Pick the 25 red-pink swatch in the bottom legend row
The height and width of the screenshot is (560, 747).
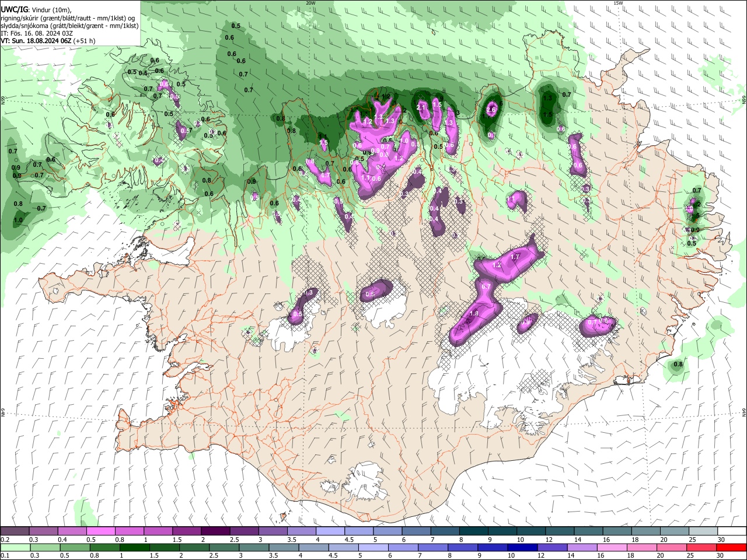[x=701, y=547]
